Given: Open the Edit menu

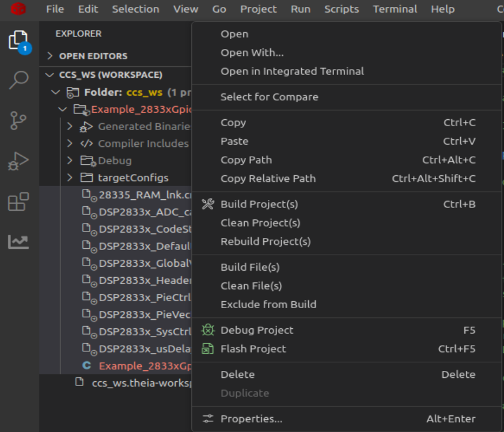Looking at the screenshot, I should tap(88, 9).
